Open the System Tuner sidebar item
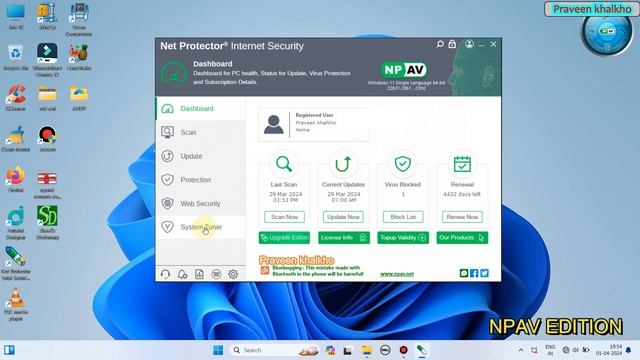 [x=200, y=227]
